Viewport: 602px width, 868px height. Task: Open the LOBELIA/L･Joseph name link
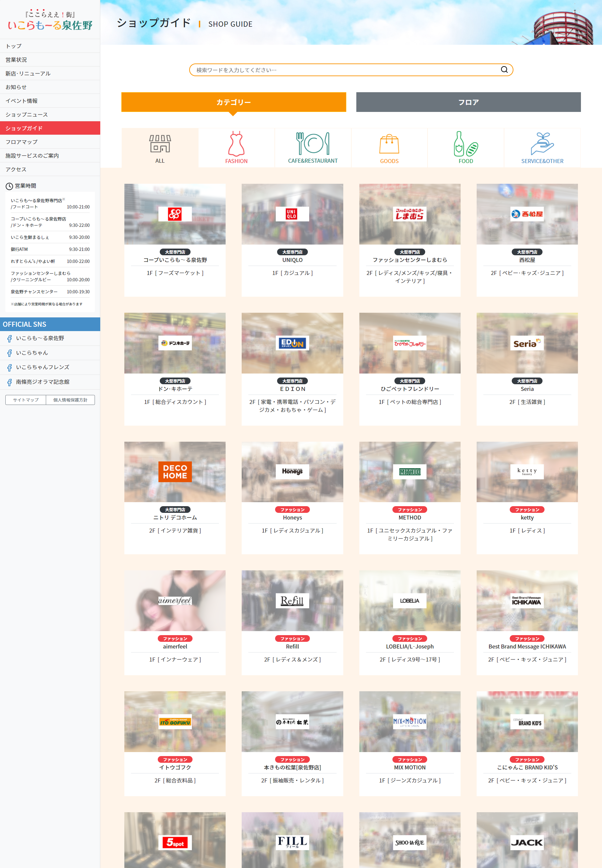point(409,646)
